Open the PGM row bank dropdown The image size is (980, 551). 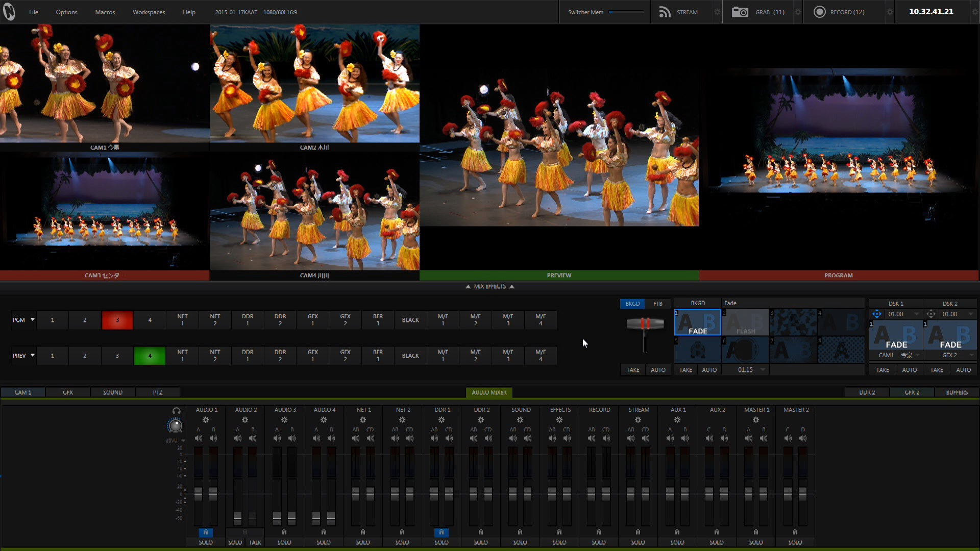coord(33,320)
